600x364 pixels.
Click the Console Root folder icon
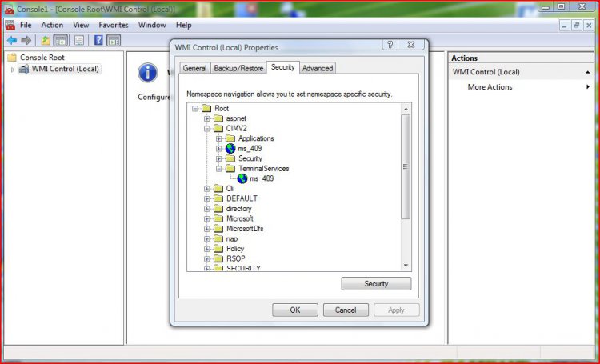click(x=12, y=58)
